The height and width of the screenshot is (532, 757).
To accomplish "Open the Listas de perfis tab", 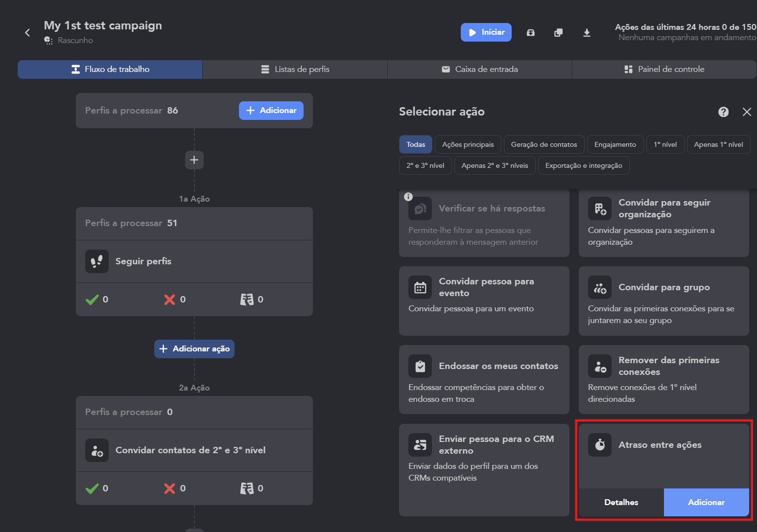I will click(295, 69).
